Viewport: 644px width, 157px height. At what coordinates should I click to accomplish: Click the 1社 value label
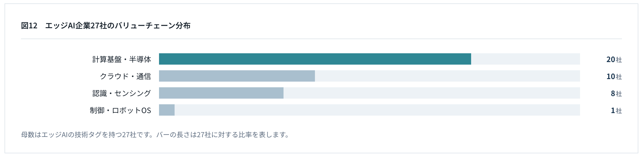click(x=616, y=110)
